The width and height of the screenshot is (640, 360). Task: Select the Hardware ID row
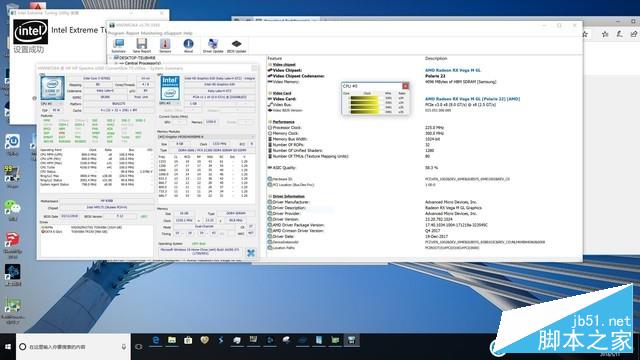pyautogui.click(x=424, y=179)
